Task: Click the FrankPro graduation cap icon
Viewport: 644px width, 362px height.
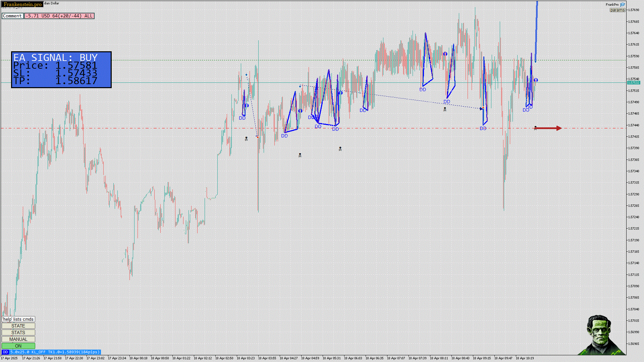Action: (623, 5)
